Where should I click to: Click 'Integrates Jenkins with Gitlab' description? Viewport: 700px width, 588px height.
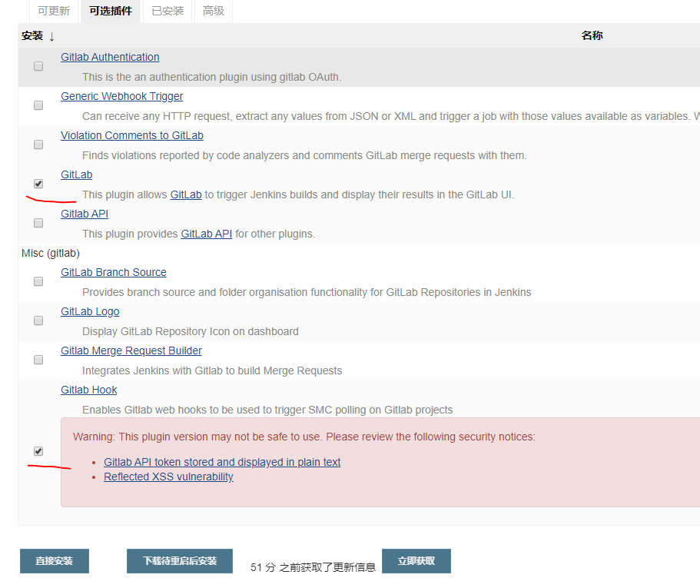pyautogui.click(x=212, y=371)
